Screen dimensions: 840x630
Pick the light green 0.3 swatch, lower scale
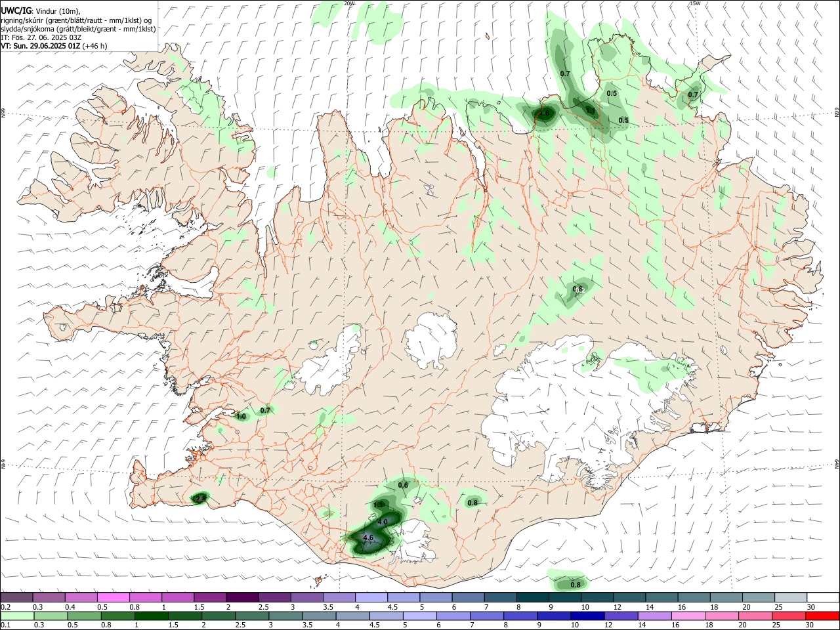(51, 616)
